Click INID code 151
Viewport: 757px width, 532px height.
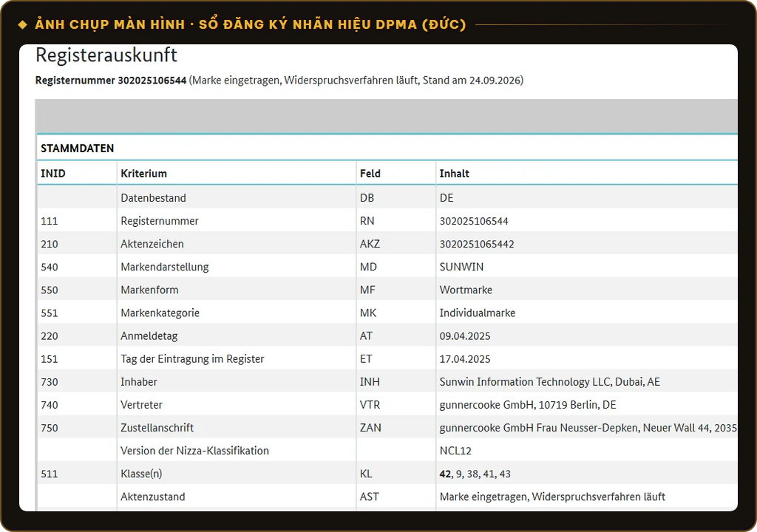[50, 359]
